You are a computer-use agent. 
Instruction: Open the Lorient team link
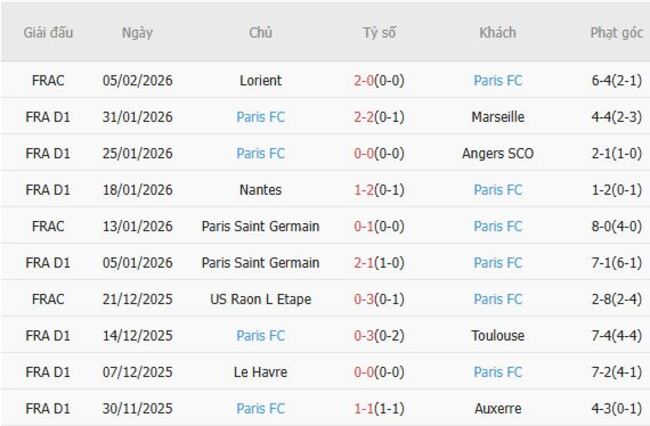pos(261,80)
